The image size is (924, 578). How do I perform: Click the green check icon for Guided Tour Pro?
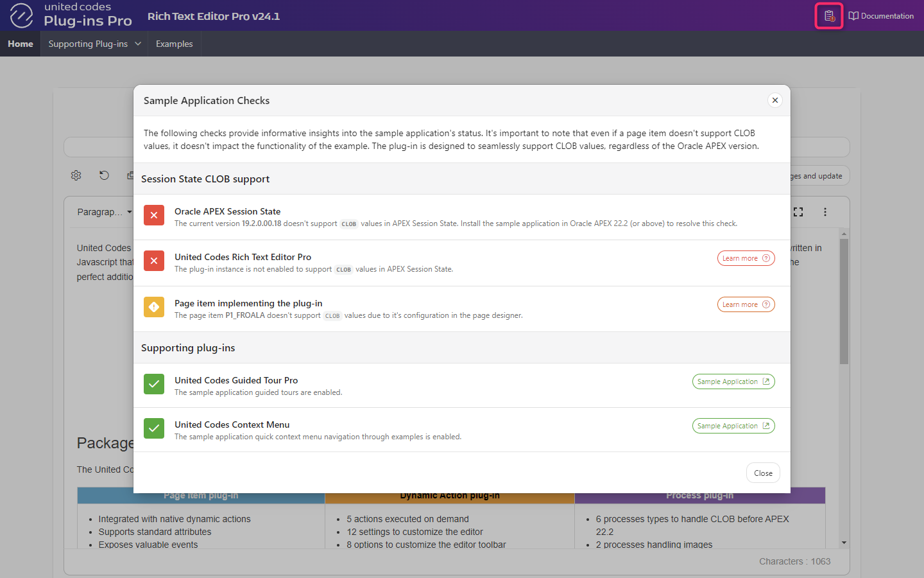(x=154, y=384)
